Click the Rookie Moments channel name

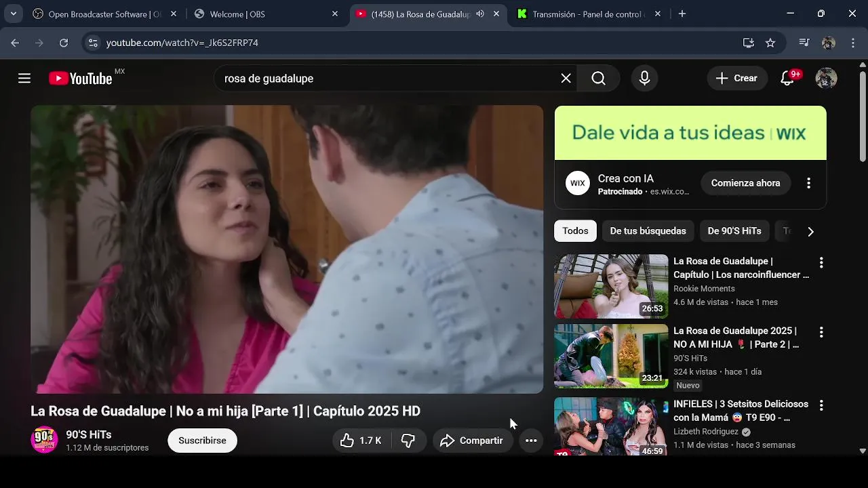pos(704,289)
